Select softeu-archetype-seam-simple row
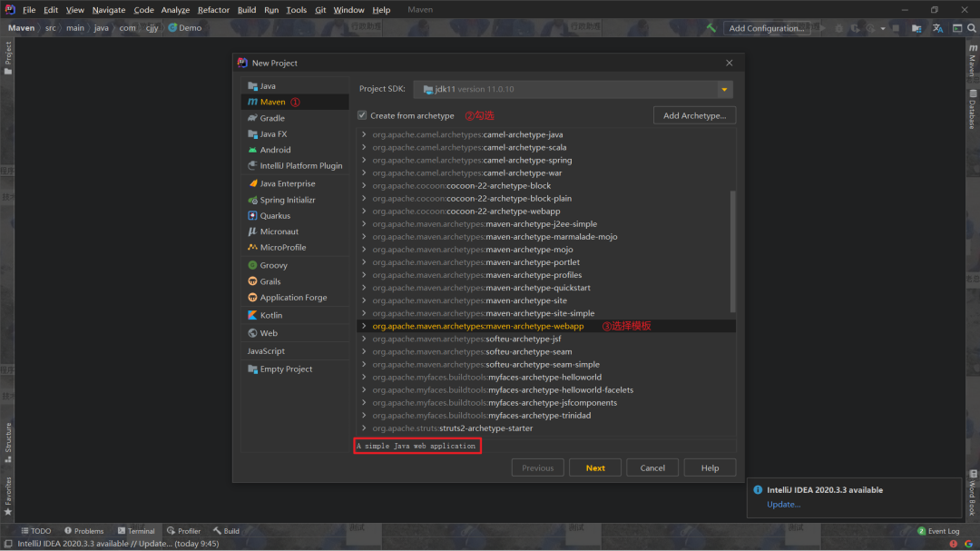Image resolution: width=980 pixels, height=551 pixels. pos(545,365)
